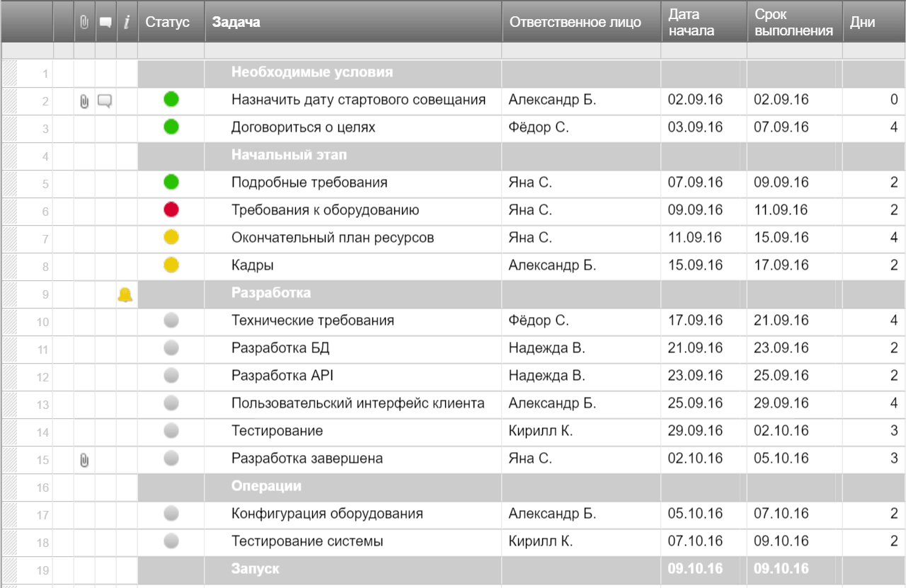Click yellow status dot for 'Кадры'
The image size is (906, 588).
click(171, 265)
